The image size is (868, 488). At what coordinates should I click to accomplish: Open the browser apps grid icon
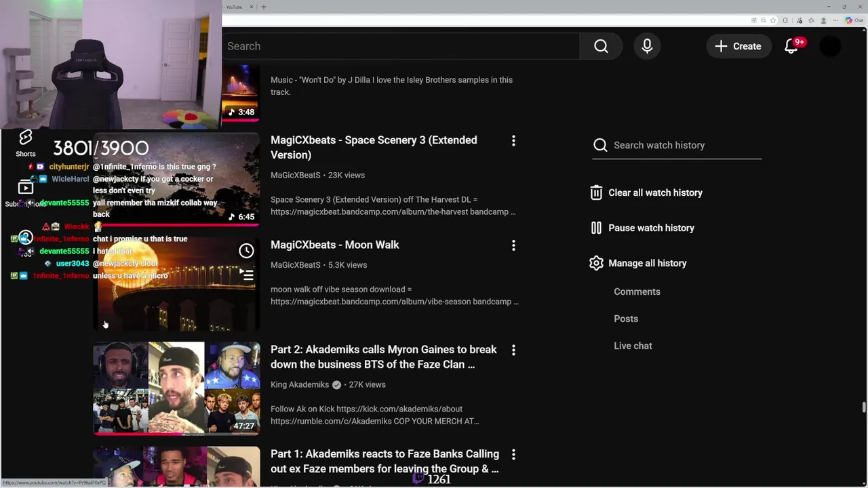pyautogui.click(x=754, y=20)
